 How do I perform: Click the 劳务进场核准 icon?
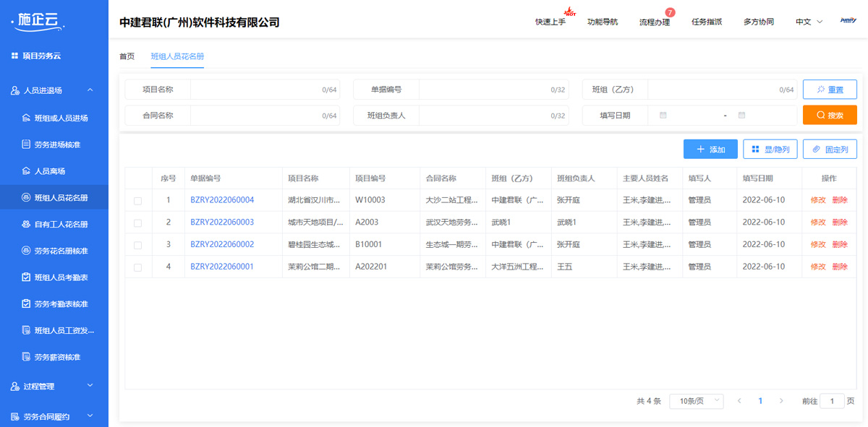26,145
